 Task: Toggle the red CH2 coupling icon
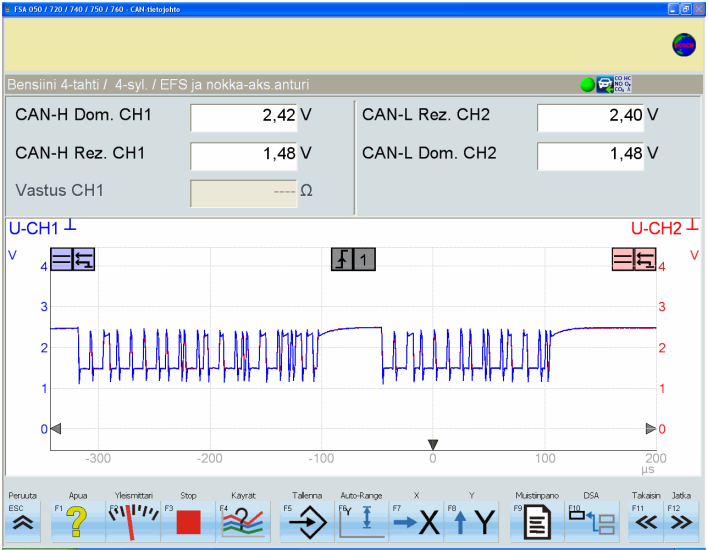point(623,259)
